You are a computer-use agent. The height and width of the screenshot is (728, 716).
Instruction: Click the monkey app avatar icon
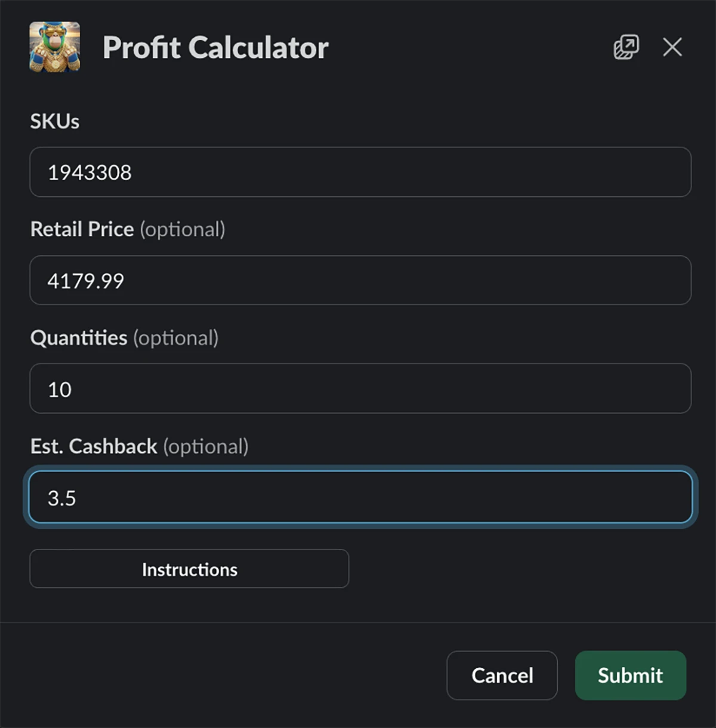coord(55,48)
